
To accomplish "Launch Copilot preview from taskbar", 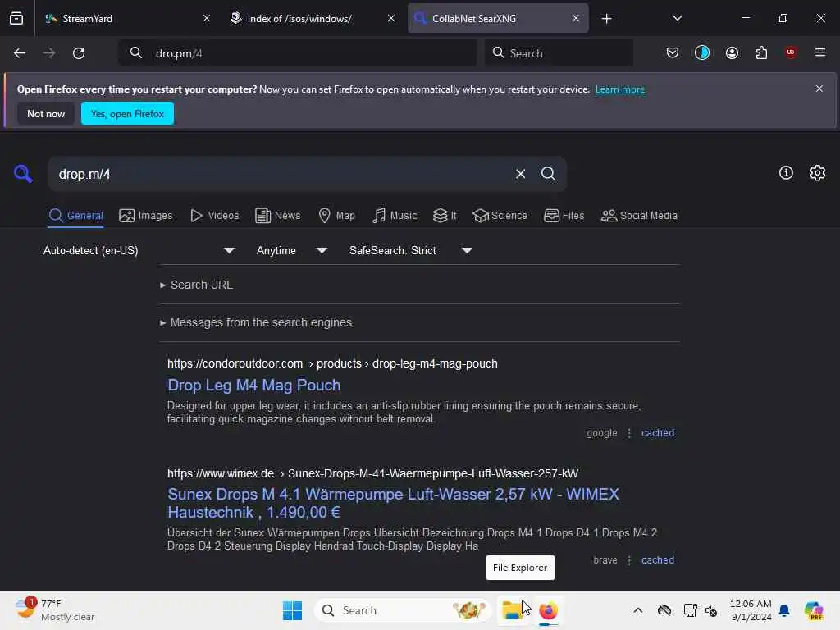I will pos(814,610).
